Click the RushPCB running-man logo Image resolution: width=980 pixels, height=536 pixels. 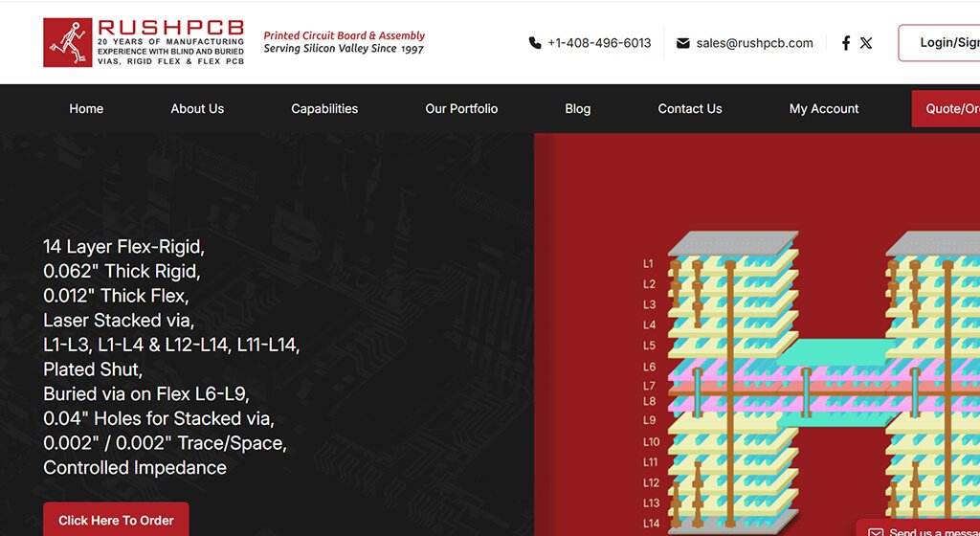(68, 42)
